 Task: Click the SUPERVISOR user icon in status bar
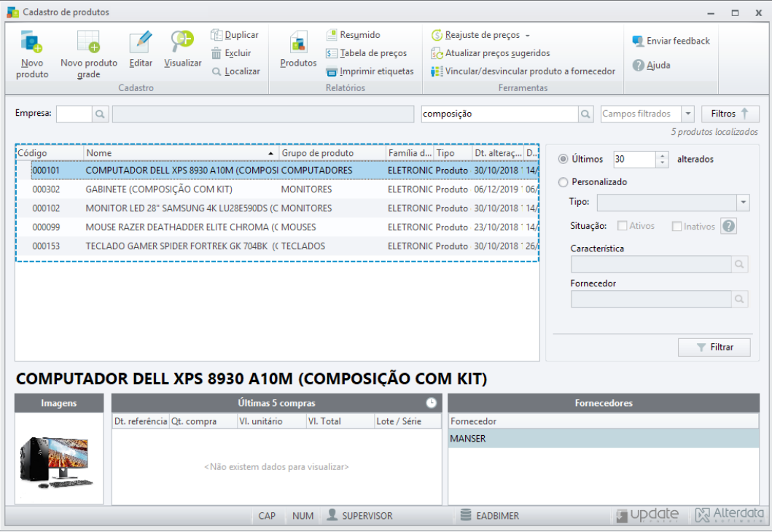point(332,515)
